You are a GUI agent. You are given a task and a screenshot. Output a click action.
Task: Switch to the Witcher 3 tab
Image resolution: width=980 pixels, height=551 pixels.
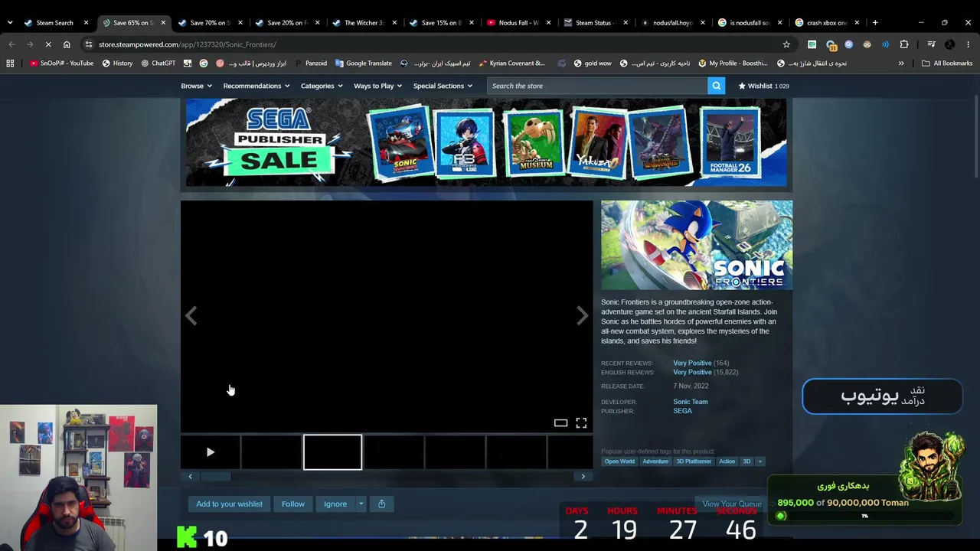tap(365, 23)
